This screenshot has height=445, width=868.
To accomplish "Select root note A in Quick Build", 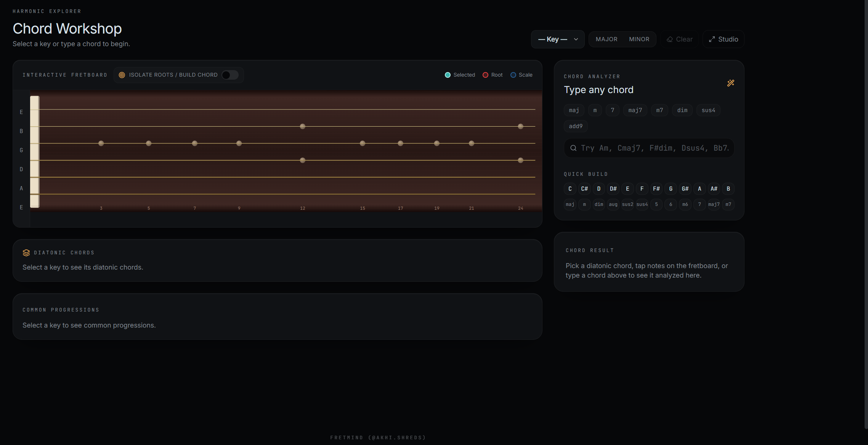I will [x=700, y=189].
